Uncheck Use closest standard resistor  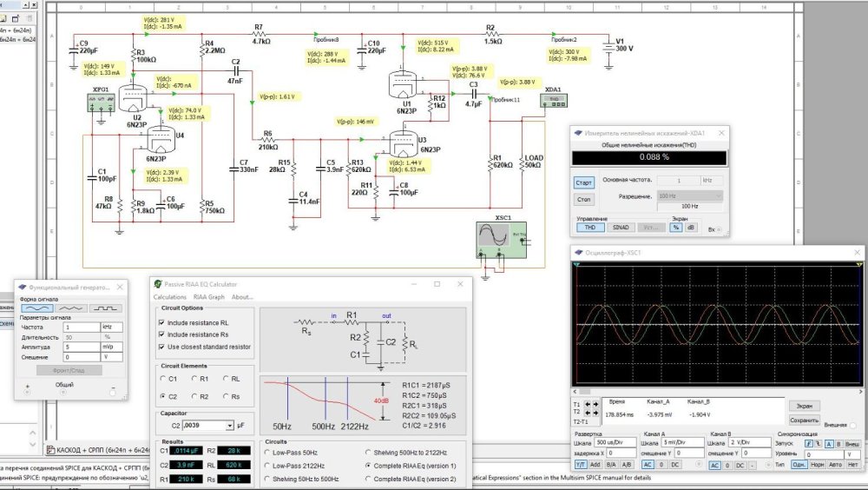coord(161,347)
